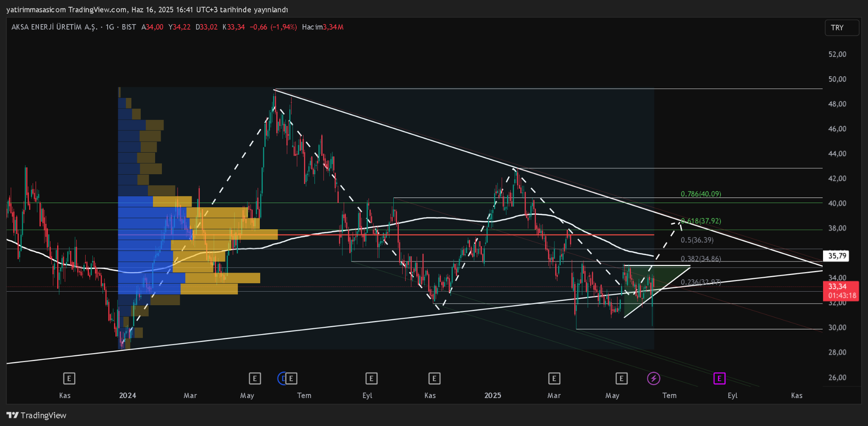
Task: Click the 0.5(36.39) Fibonacci label
Action: click(x=697, y=240)
